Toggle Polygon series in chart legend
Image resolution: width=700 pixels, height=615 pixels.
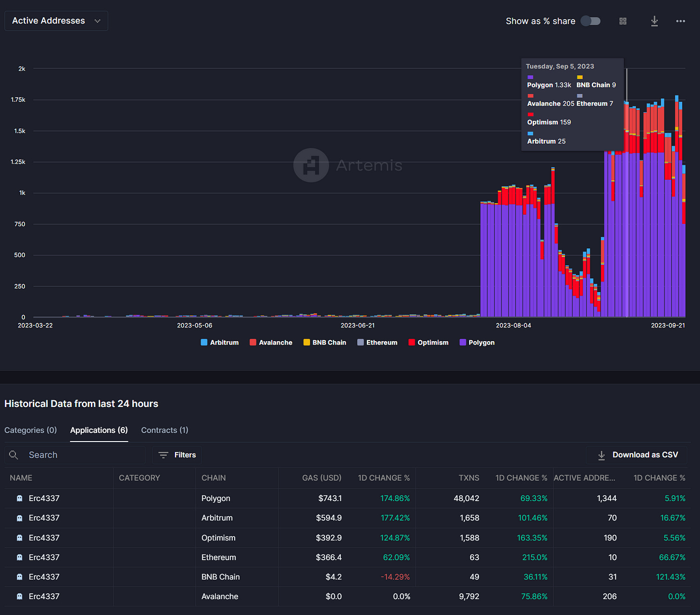click(x=477, y=343)
